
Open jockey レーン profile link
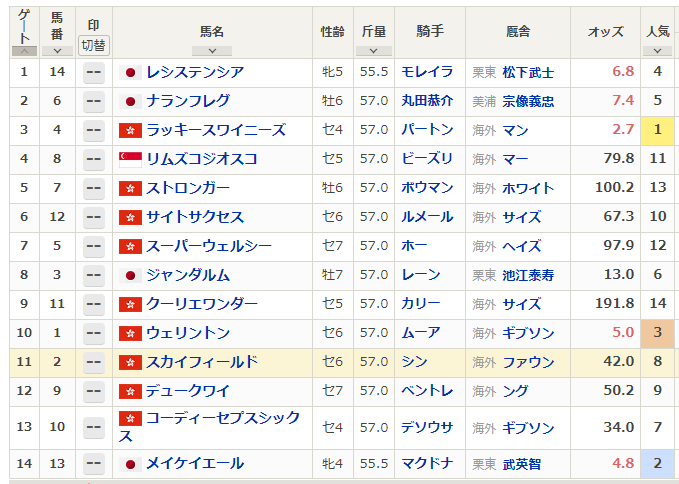click(420, 275)
